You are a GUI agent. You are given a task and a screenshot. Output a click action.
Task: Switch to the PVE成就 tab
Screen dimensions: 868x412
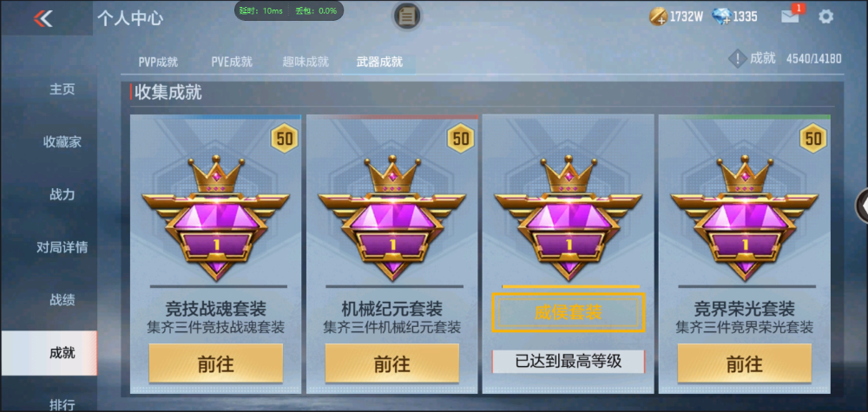(232, 62)
